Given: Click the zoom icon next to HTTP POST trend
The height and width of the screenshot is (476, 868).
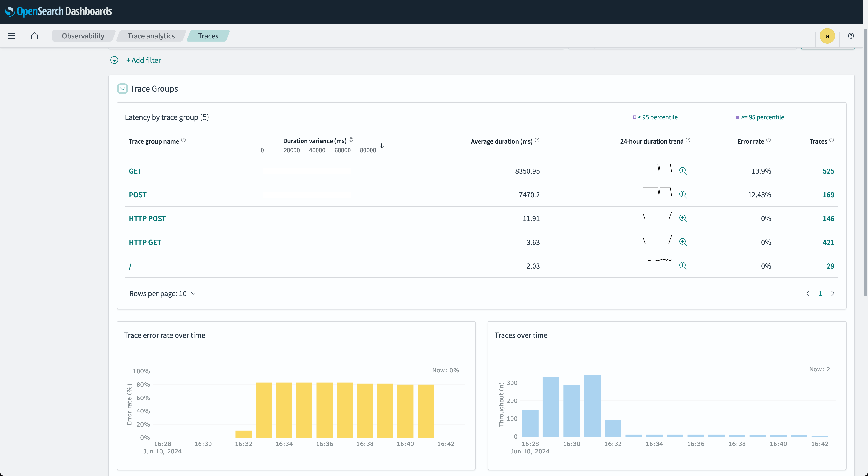Looking at the screenshot, I should pos(683,218).
